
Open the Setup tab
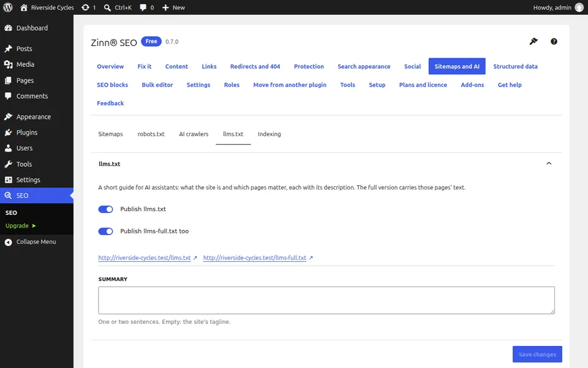point(377,85)
